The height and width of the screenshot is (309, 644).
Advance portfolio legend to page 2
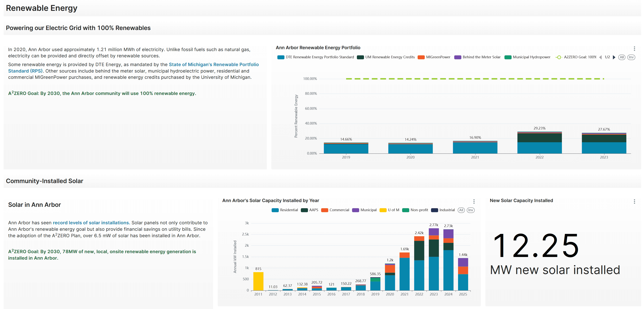[614, 57]
